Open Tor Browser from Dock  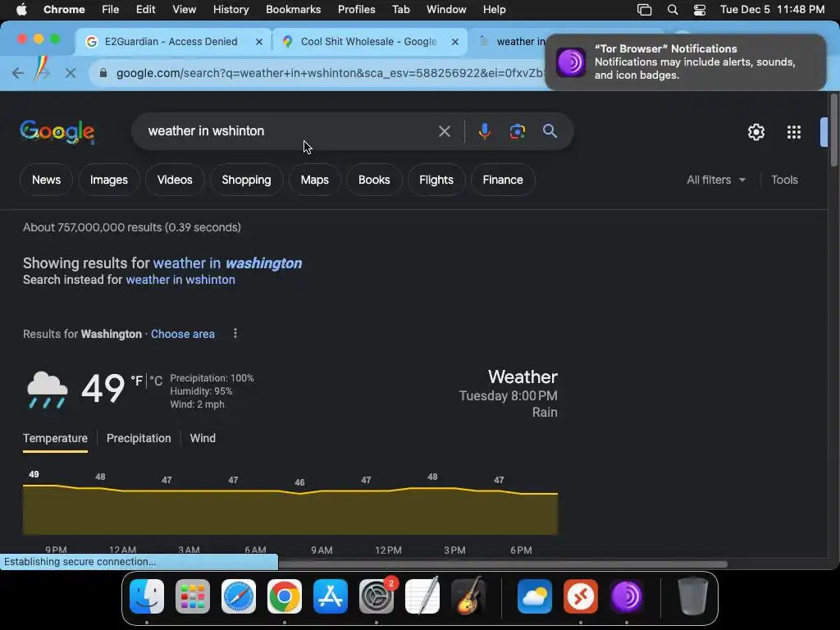point(627,596)
